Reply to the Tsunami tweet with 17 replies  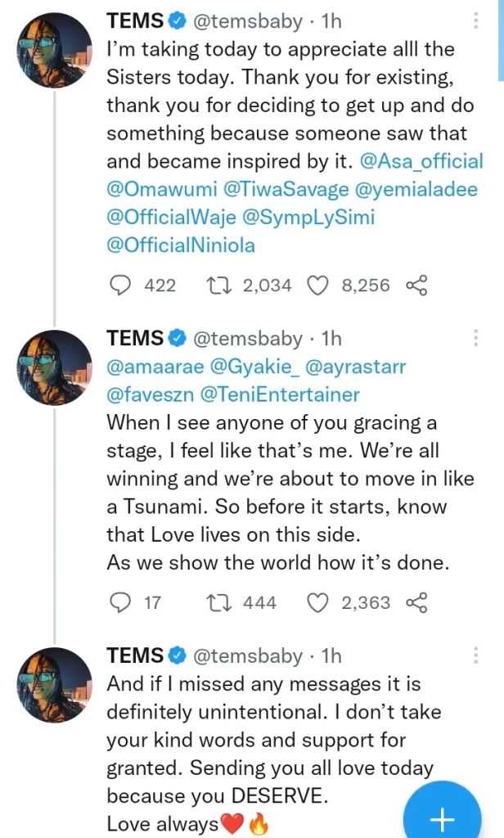point(121,602)
